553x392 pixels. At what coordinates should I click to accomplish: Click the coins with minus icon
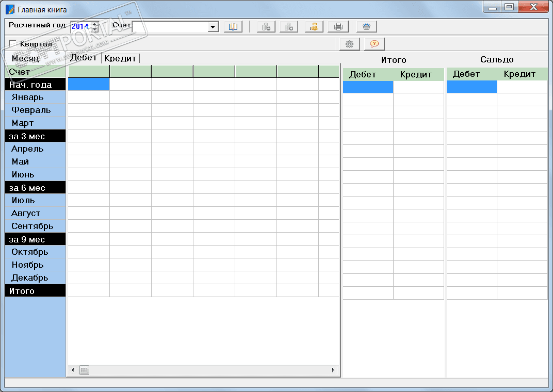click(x=266, y=26)
